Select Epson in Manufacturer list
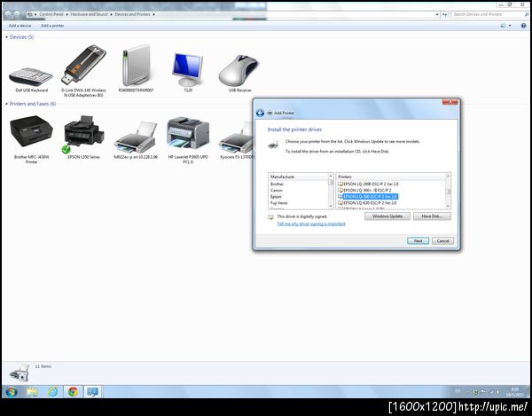532x416 pixels. tap(276, 197)
